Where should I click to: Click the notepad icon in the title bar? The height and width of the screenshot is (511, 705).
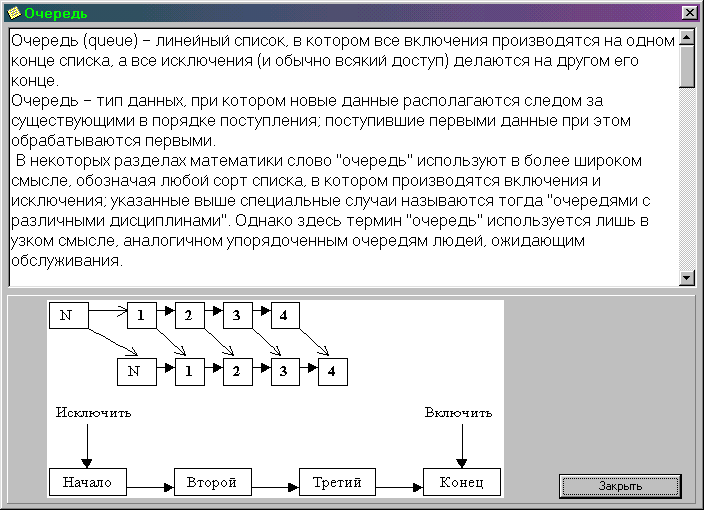tap(14, 13)
